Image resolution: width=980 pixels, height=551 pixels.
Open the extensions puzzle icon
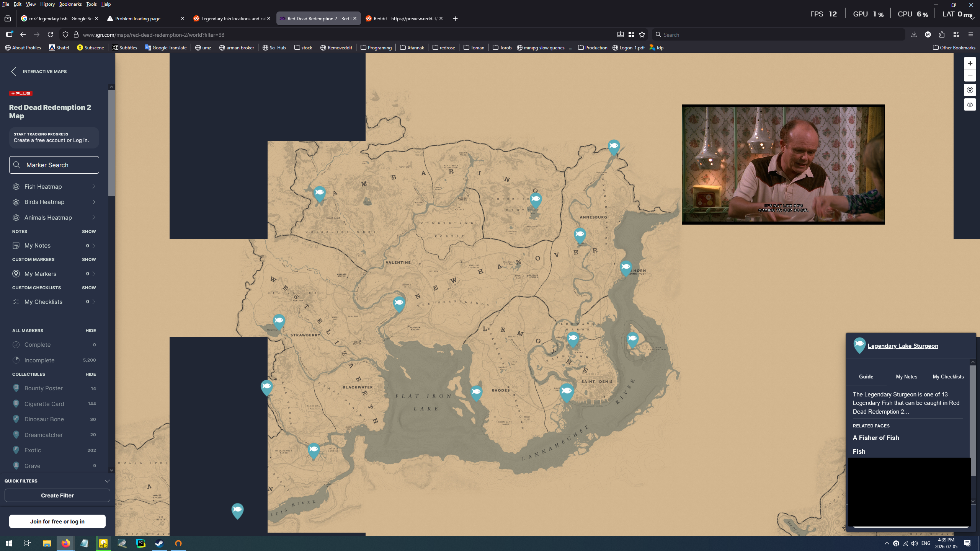(942, 34)
